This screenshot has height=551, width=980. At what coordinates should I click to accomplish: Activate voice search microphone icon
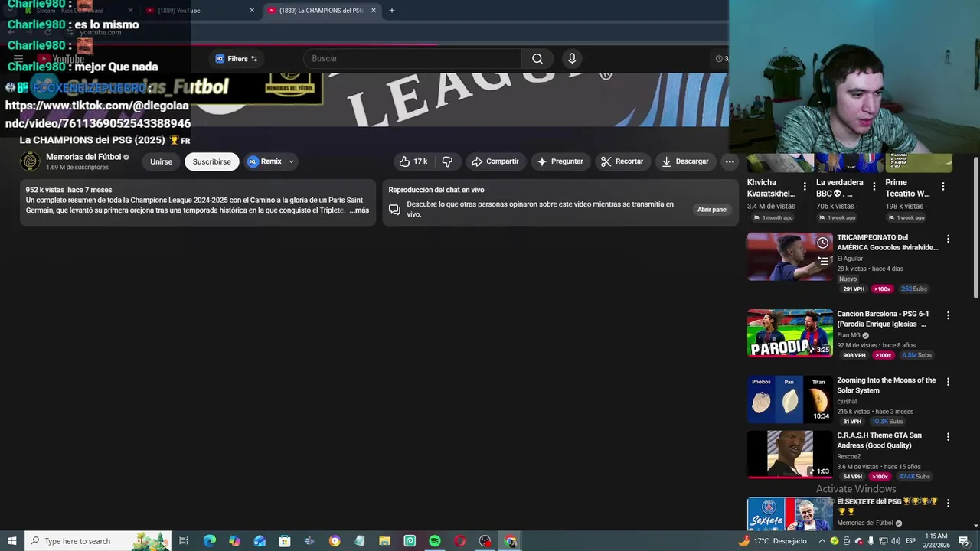point(572,58)
